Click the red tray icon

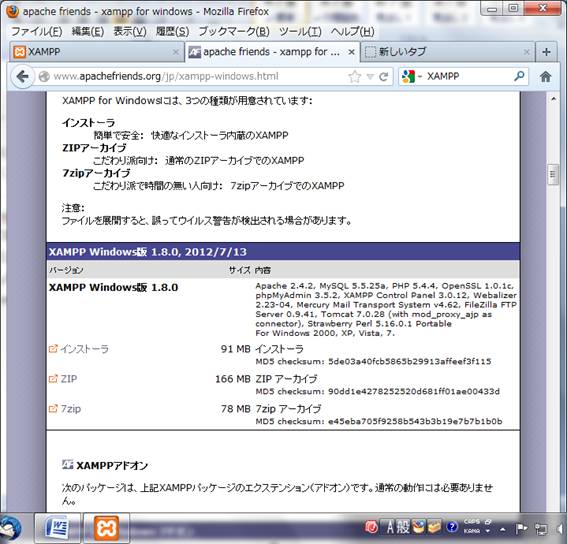371,527
